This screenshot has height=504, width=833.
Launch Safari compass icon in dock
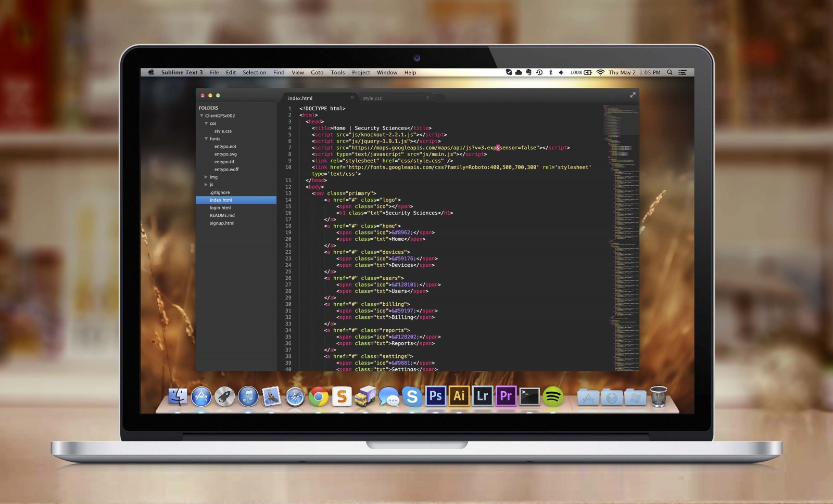295,397
